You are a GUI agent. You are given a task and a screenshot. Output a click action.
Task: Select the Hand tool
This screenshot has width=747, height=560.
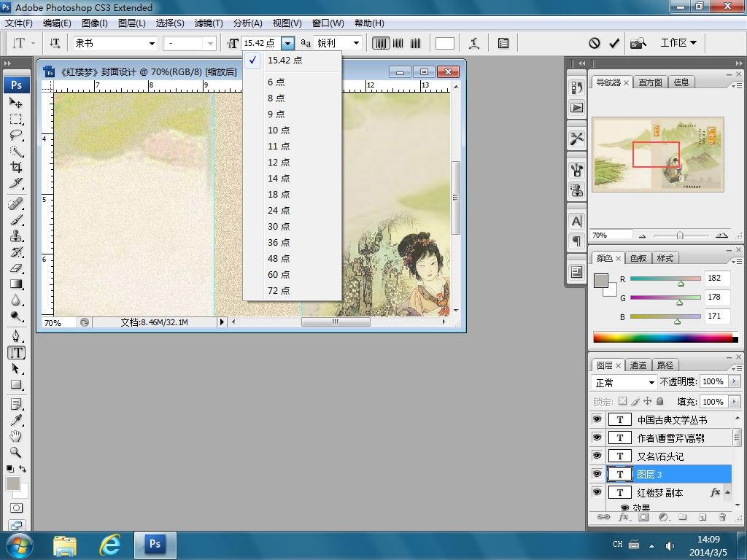[16, 436]
